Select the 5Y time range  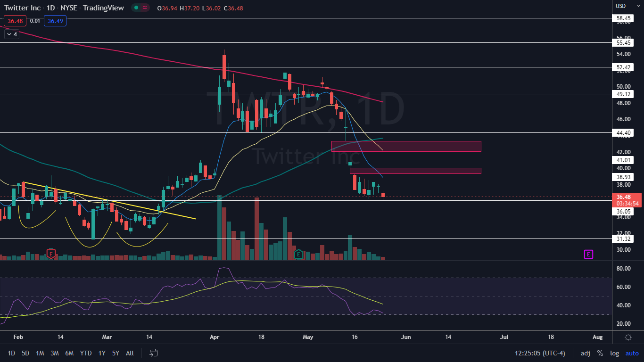(116, 353)
